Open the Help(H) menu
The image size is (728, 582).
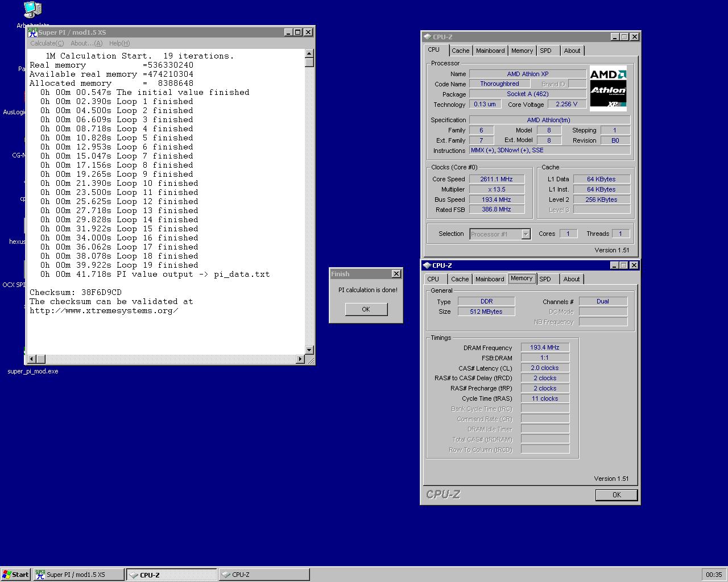pyautogui.click(x=119, y=43)
